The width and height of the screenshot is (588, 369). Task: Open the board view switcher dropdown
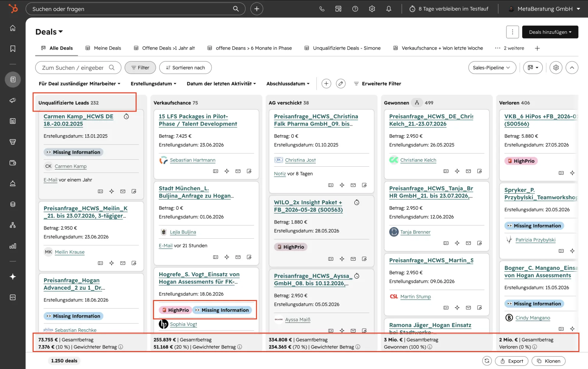[533, 68]
